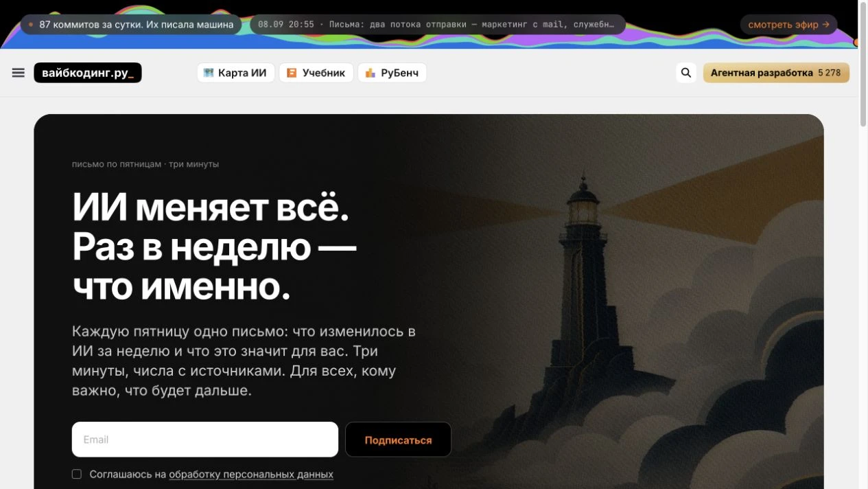Tick the Соглашаюсь на обработку checkbox
868x489 pixels.
77,474
